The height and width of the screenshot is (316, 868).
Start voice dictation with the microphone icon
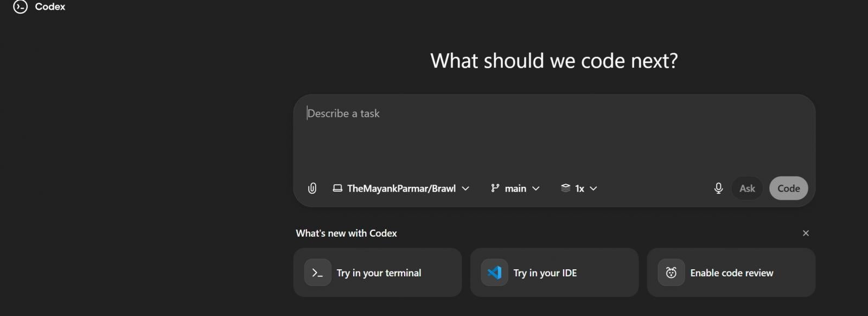tap(718, 188)
